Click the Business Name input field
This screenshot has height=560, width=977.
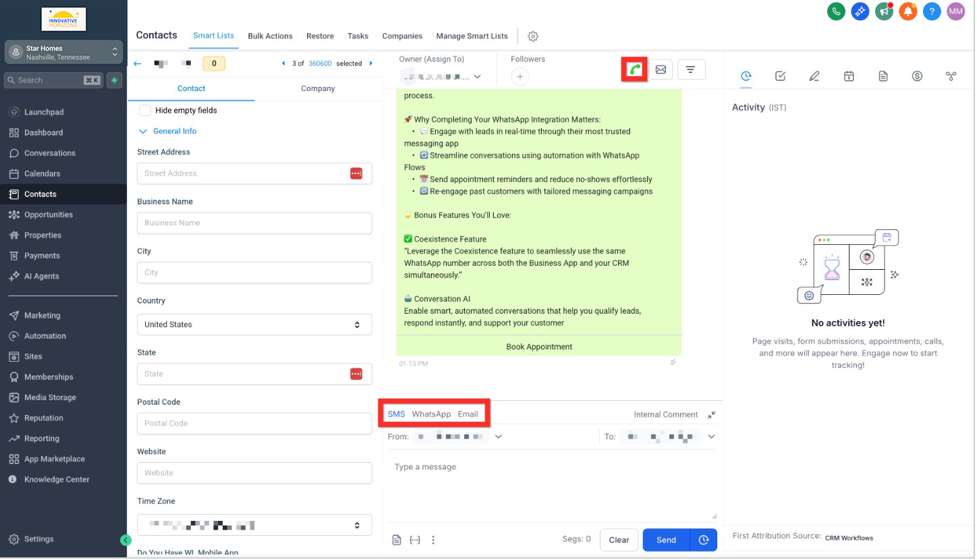(254, 223)
